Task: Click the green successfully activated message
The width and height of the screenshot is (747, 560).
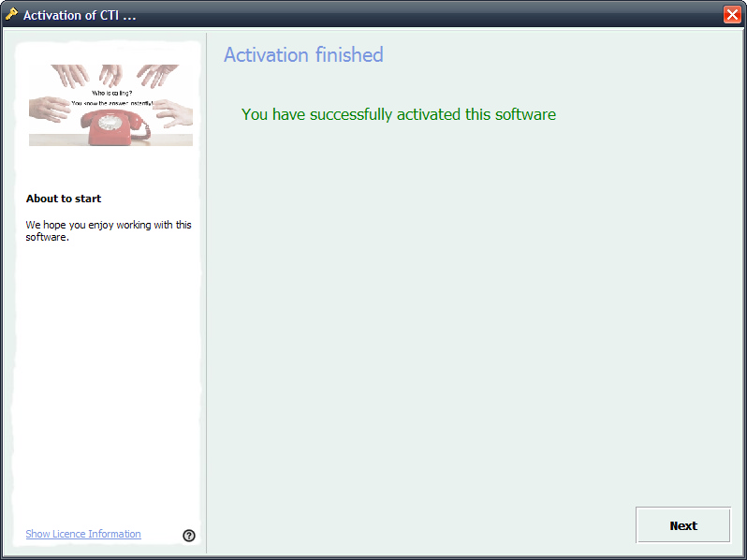Action: tap(398, 114)
